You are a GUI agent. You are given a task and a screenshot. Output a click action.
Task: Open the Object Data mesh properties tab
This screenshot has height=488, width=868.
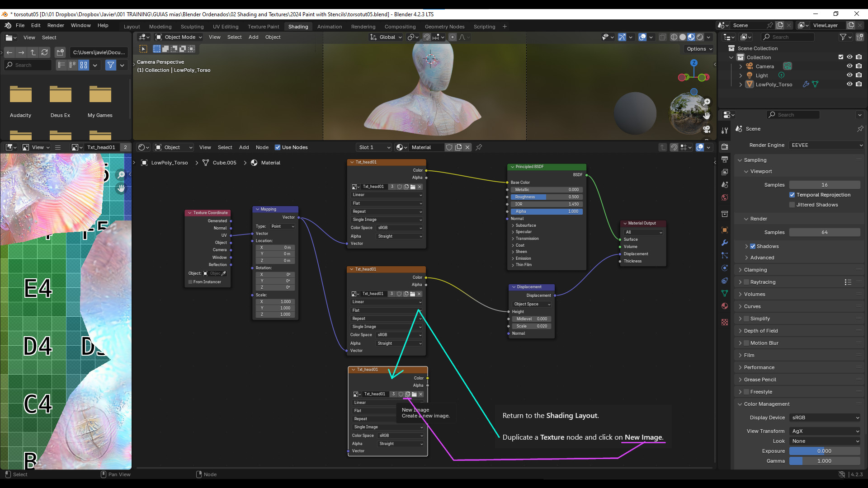(725, 293)
